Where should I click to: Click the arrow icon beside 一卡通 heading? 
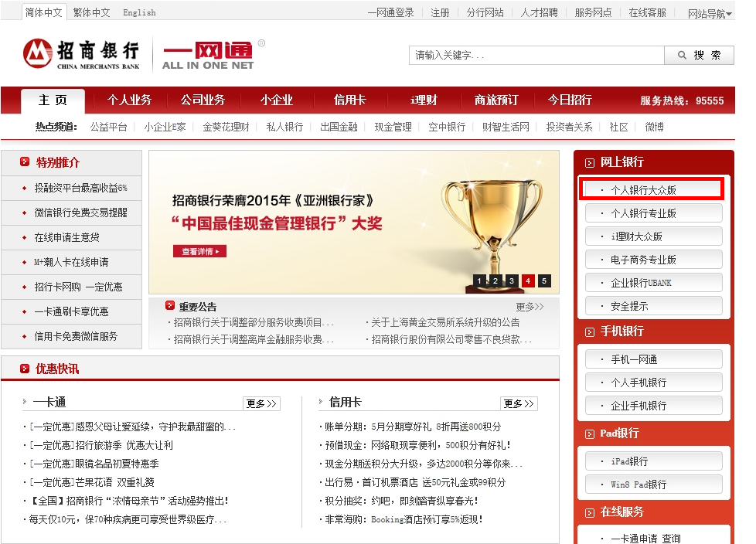[x=25, y=401]
